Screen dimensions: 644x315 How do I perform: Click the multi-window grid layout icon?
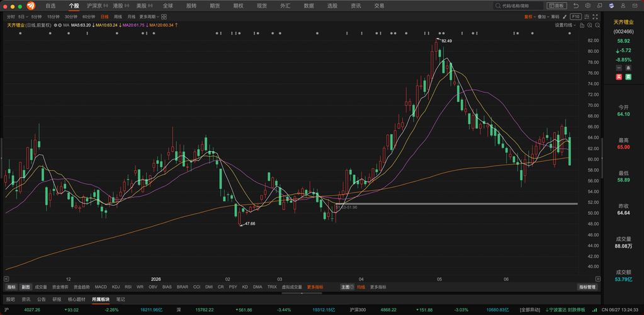click(x=164, y=17)
